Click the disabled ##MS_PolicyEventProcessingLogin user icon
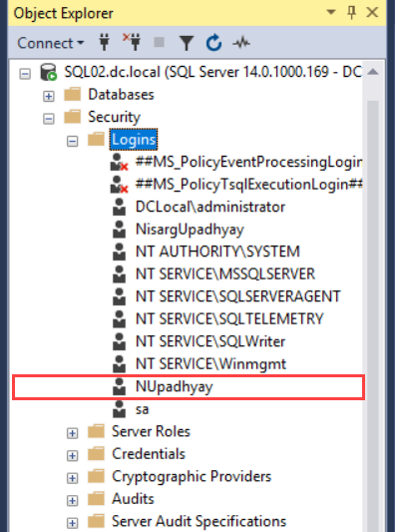The height and width of the screenshot is (532, 395). [x=119, y=162]
